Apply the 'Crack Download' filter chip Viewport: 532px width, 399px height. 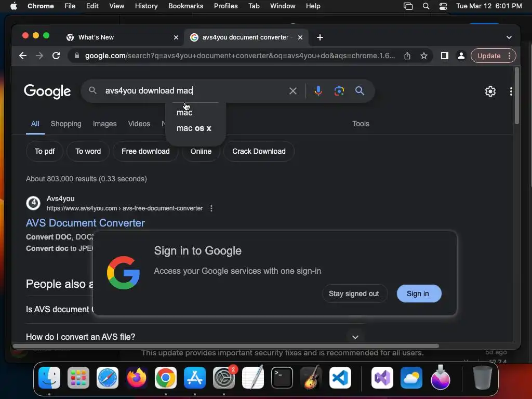tap(259, 151)
